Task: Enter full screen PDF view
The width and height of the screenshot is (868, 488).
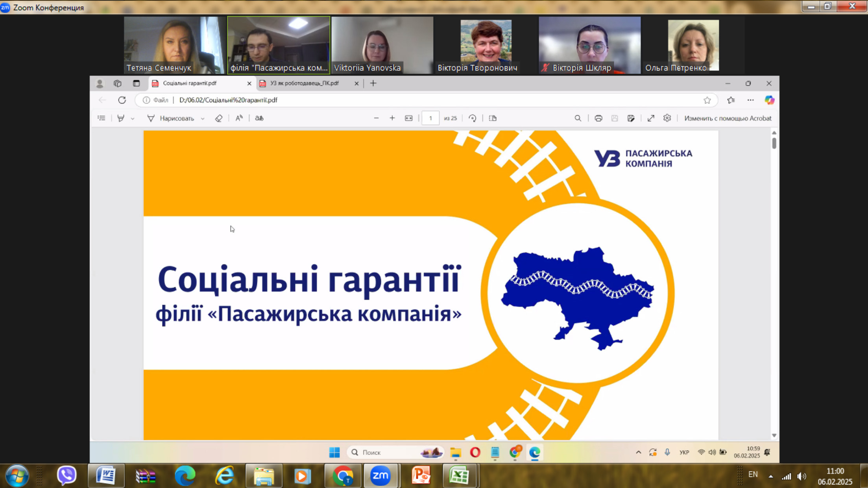Action: [x=651, y=118]
